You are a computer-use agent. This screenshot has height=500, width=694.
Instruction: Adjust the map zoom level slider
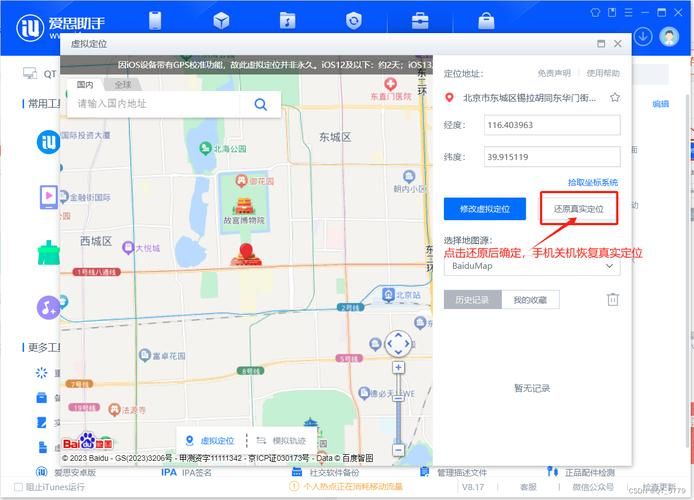(x=398, y=398)
